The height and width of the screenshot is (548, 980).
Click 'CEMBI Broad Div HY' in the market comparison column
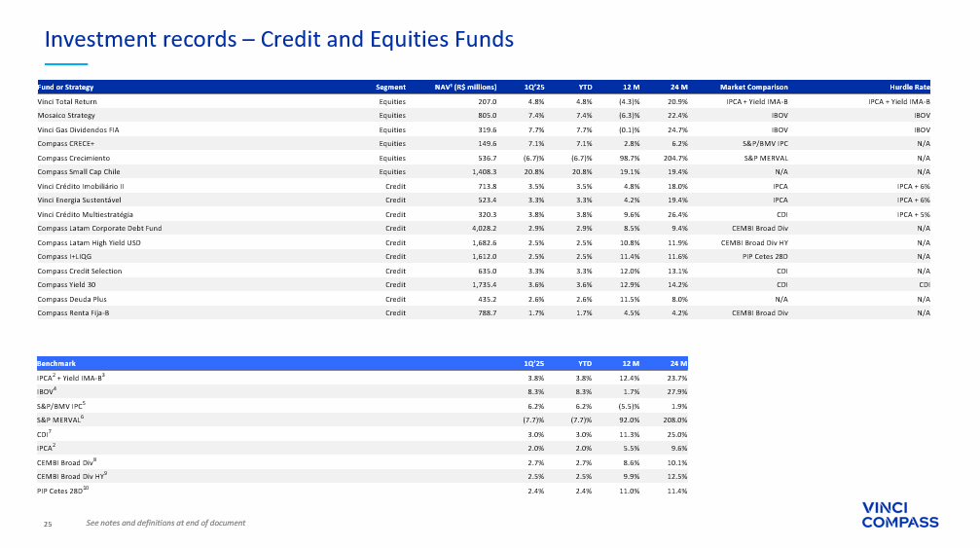tap(754, 242)
